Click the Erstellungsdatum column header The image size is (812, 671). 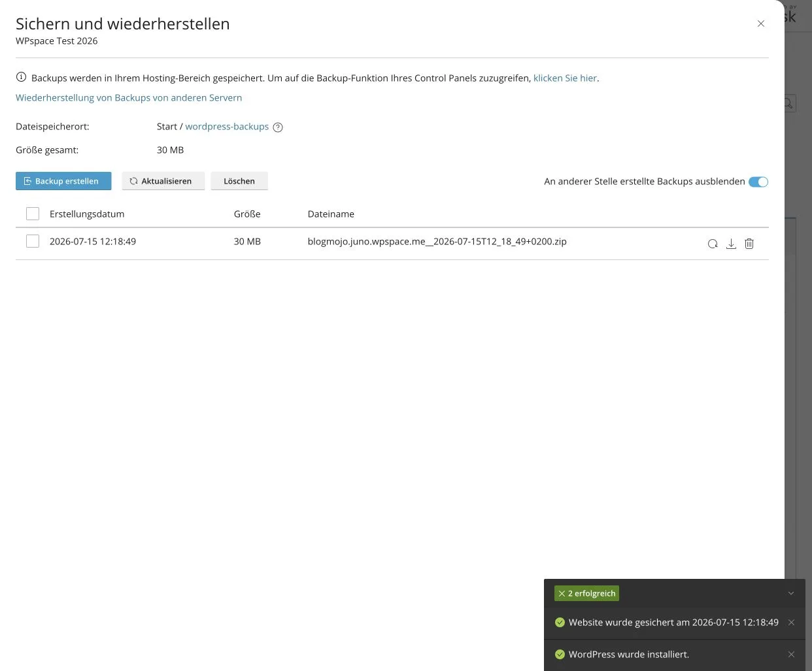(87, 214)
